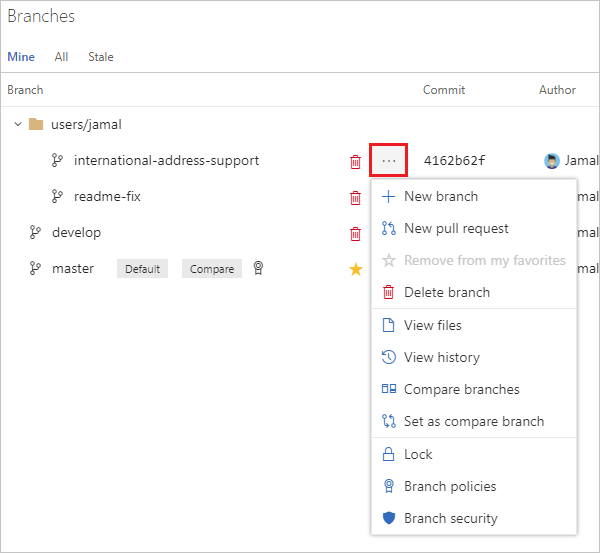Open the develop branch
Image resolution: width=600 pixels, height=553 pixels.
coord(77,233)
